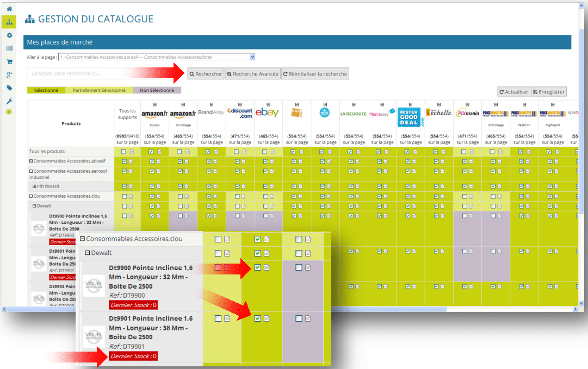The width and height of the screenshot is (588, 369).
Task: Open the wrench tools sidebar icon
Action: (x=9, y=101)
